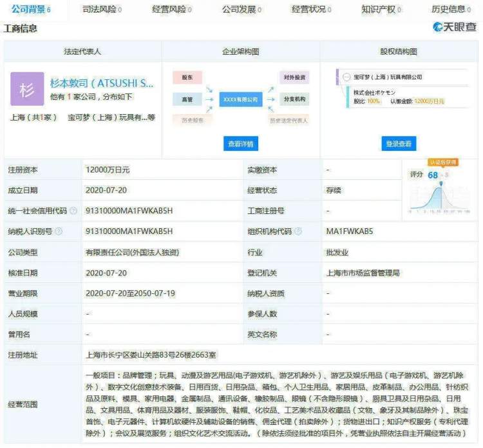Viewport: 483px width, 448px height.
Task: Click credit code in 统一社会信用代码 row
Action: pos(129,211)
